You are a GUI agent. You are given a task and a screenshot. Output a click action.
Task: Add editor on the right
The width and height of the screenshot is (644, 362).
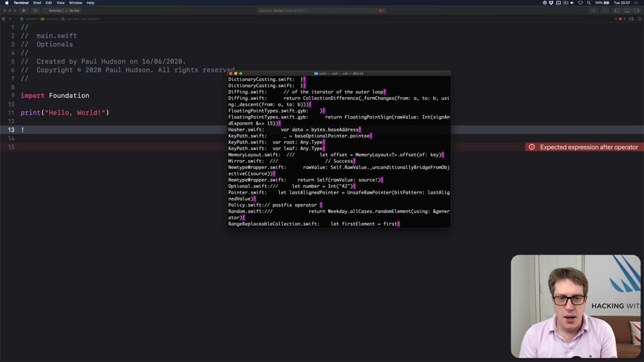pyautogui.click(x=639, y=19)
